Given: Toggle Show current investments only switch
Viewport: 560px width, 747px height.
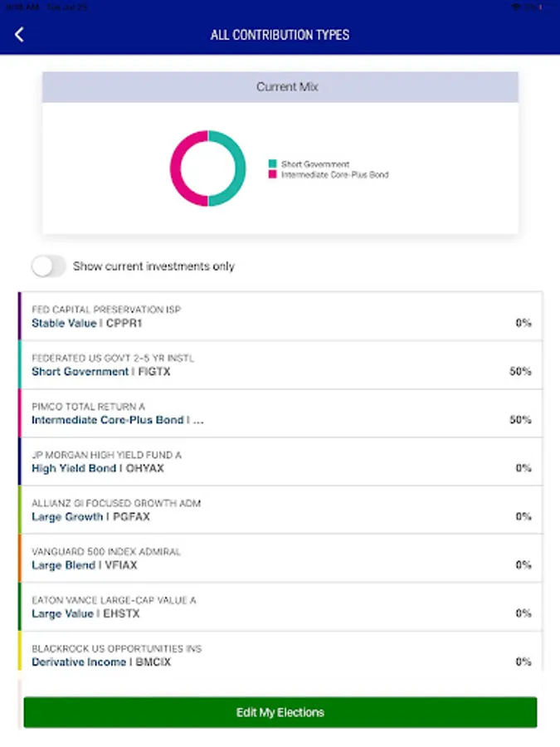Looking at the screenshot, I should (48, 266).
